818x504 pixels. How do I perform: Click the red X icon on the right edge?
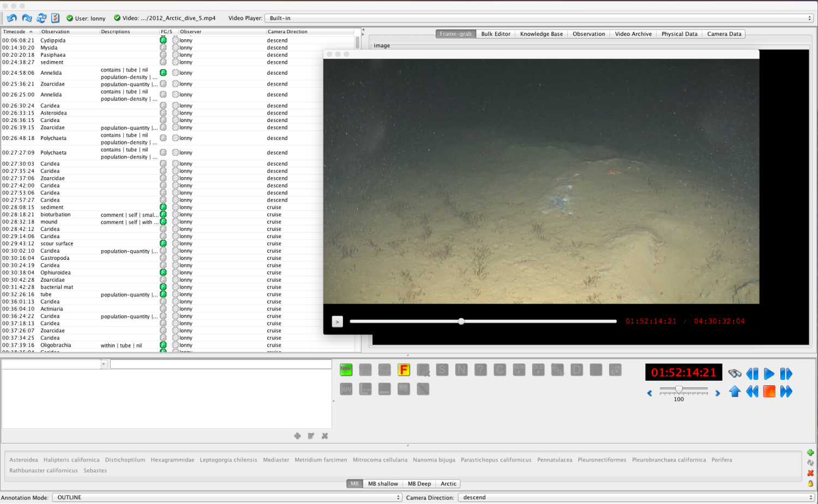click(x=810, y=473)
